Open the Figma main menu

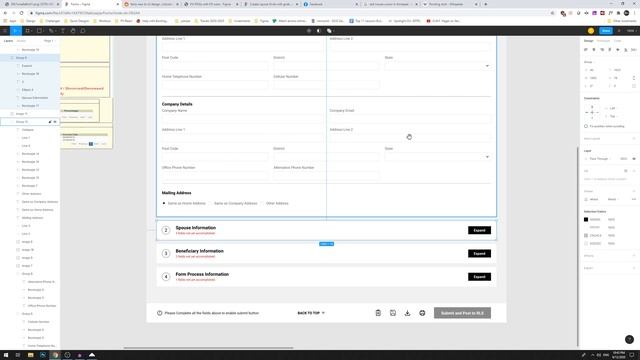(x=5, y=31)
